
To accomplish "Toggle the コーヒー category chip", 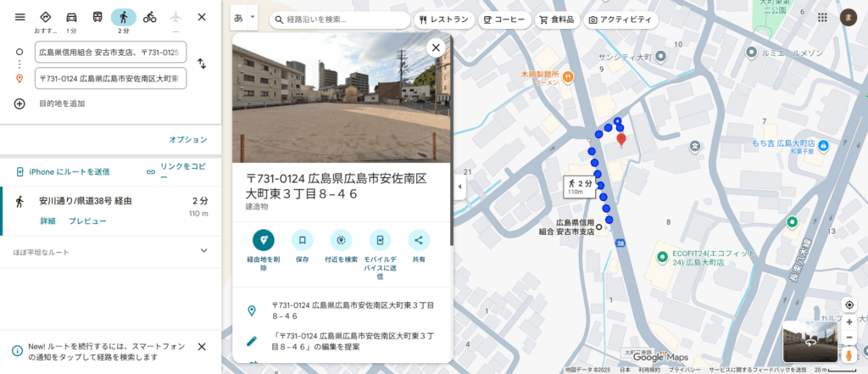I will pyautogui.click(x=504, y=20).
